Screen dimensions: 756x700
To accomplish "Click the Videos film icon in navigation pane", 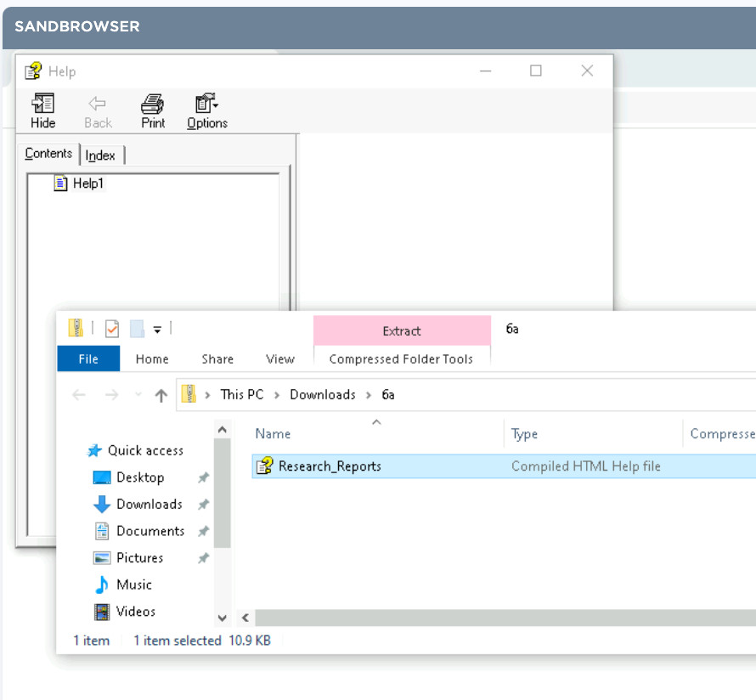I will pyautogui.click(x=102, y=612).
